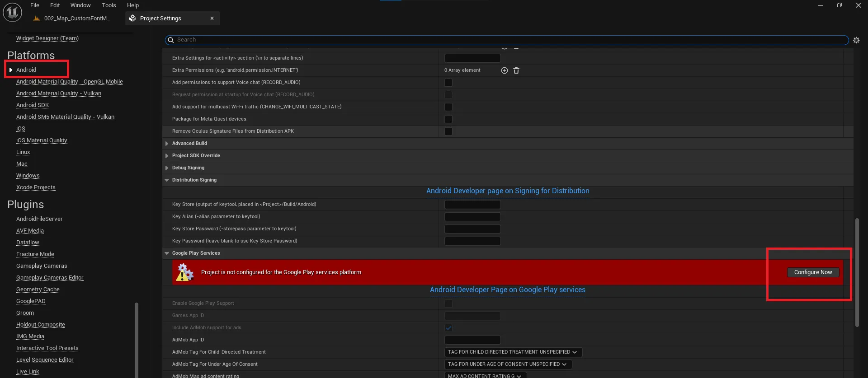Image resolution: width=868 pixels, height=378 pixels.
Task: Expand the Android platform tree arrow
Action: [x=11, y=70]
